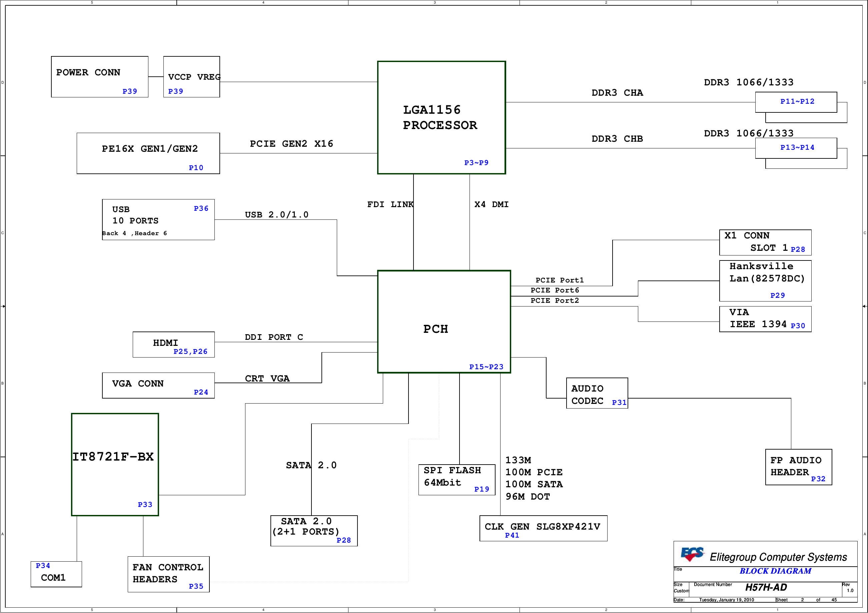Click the PCIE Port2 label

(555, 300)
